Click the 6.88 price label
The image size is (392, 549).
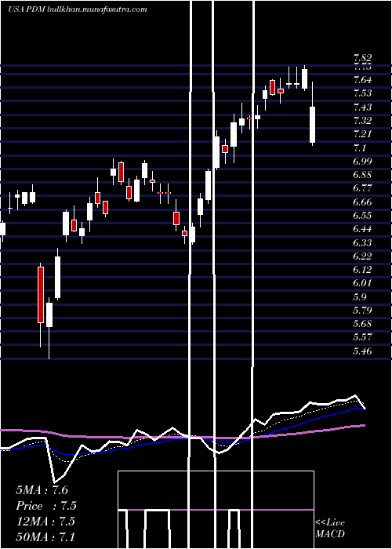pyautogui.click(x=362, y=175)
